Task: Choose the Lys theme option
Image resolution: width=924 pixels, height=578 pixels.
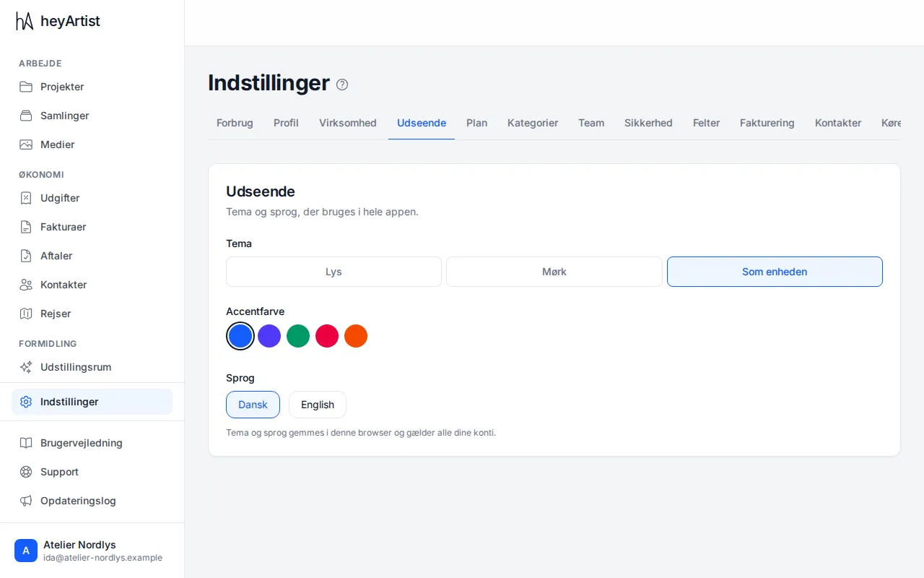Action: (x=334, y=272)
